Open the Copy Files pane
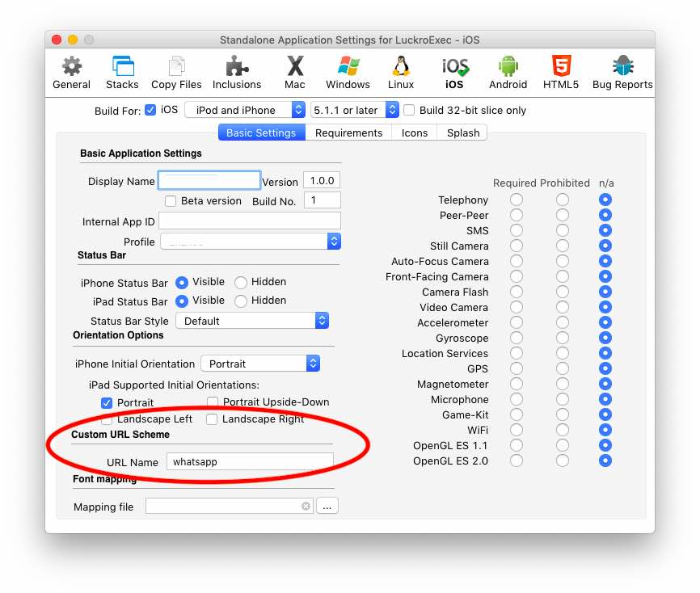Image resolution: width=700 pixels, height=593 pixels. pos(176,72)
